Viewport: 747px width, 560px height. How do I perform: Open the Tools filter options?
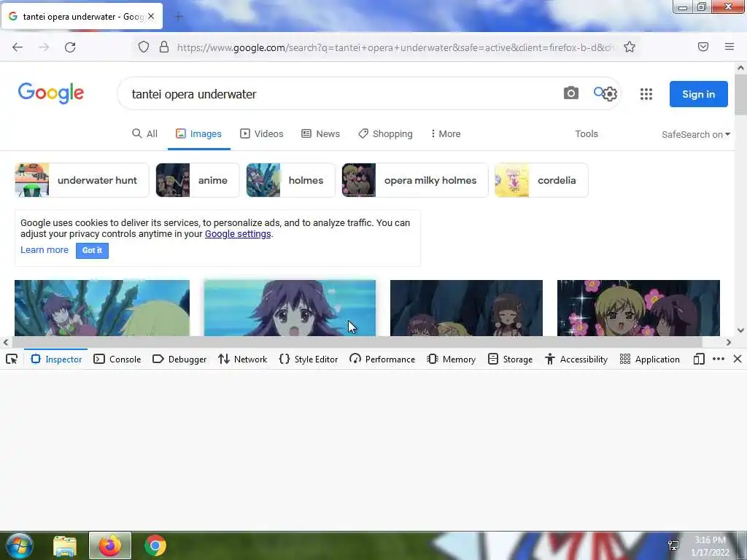click(586, 134)
